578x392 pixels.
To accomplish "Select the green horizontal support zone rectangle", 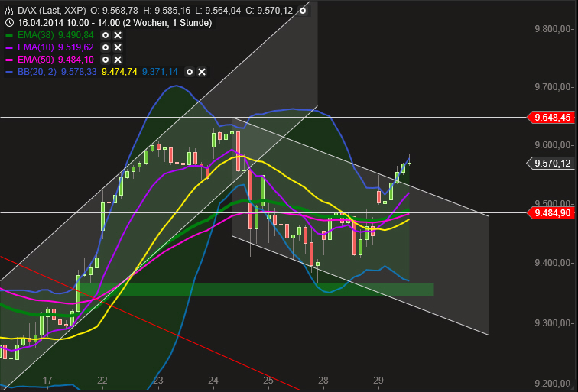I will (256, 290).
